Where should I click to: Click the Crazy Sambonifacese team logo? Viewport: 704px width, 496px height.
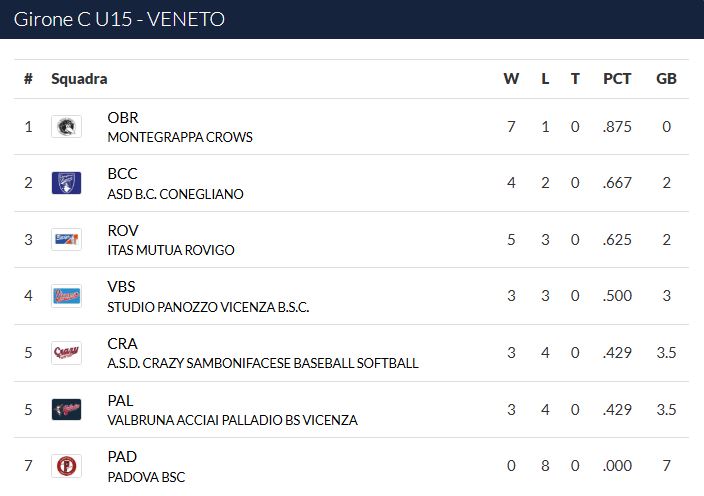66,352
